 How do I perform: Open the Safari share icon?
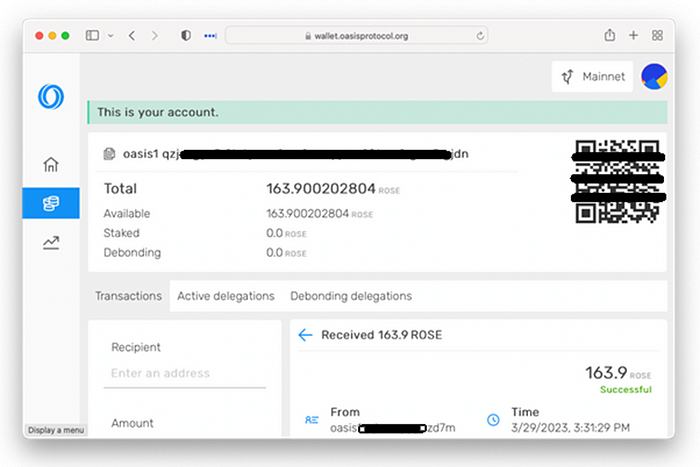tap(609, 35)
